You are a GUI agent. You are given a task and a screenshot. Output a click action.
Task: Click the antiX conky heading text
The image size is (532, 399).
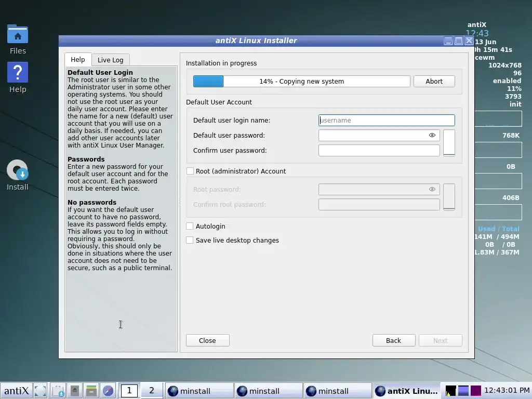click(477, 25)
